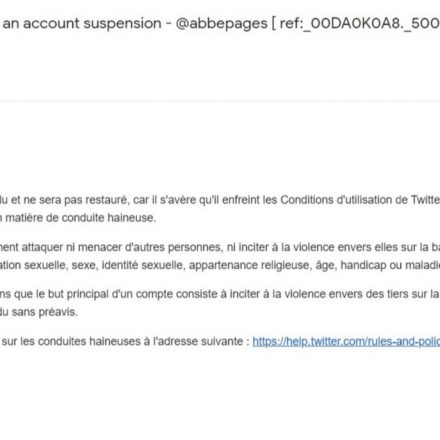Screen dimensions: 440x440
Task: Click the phrase "Conditions d'utilisation"
Action: [x=342, y=200]
